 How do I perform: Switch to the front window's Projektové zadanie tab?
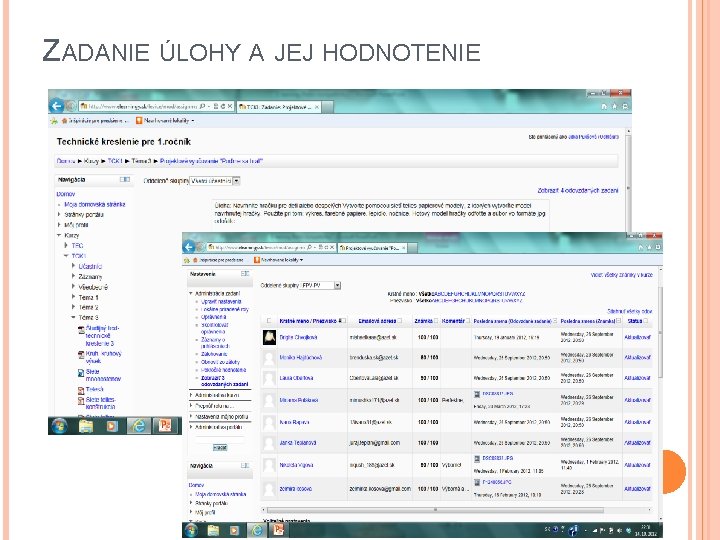click(x=372, y=248)
